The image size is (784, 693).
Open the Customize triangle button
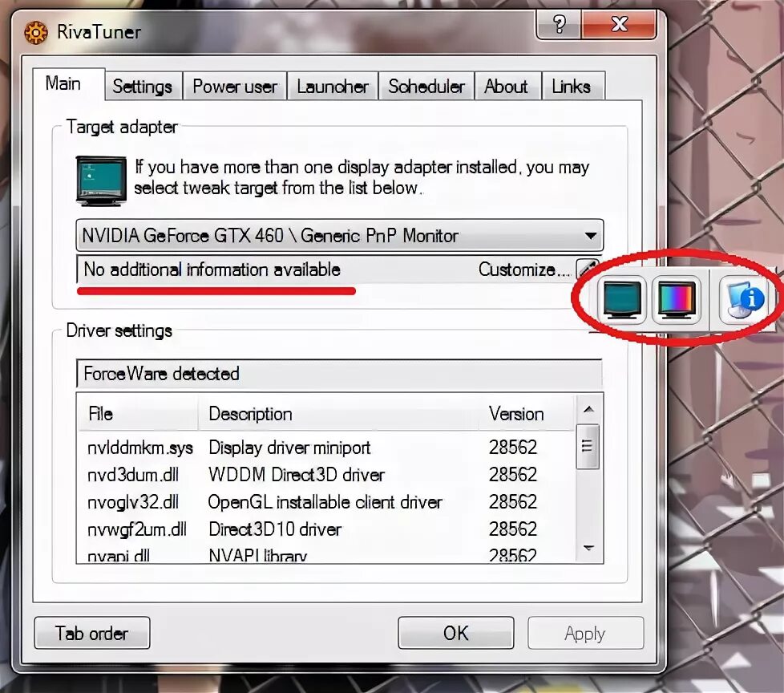click(587, 269)
